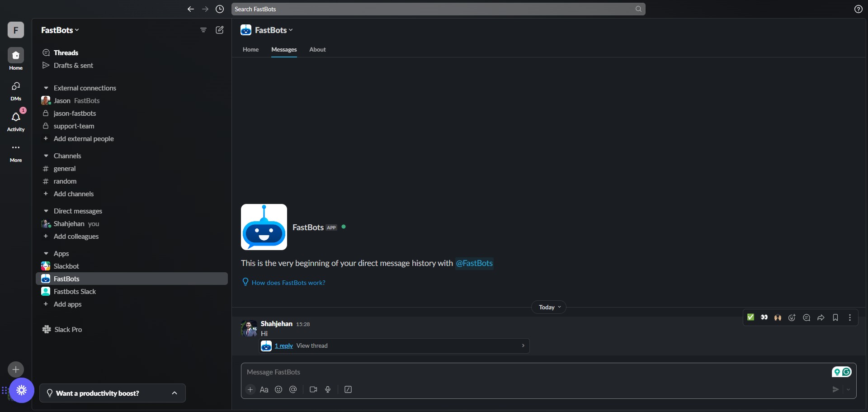Open send options dropdown arrow

[x=849, y=389]
